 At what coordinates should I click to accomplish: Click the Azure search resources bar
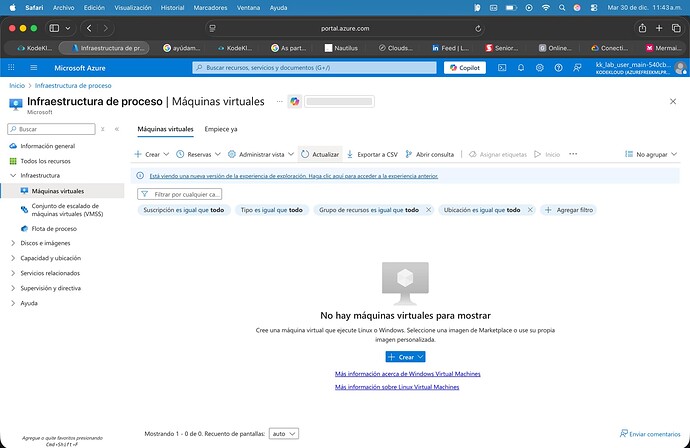[314, 68]
